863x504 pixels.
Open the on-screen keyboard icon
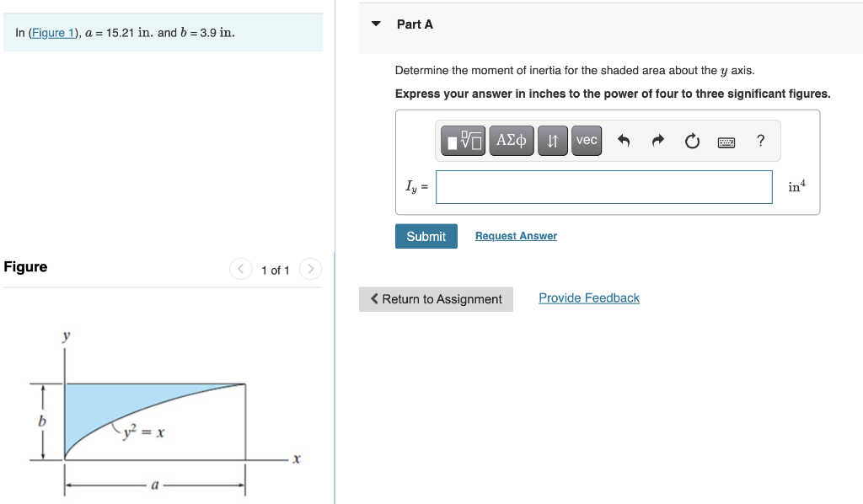pyautogui.click(x=726, y=141)
